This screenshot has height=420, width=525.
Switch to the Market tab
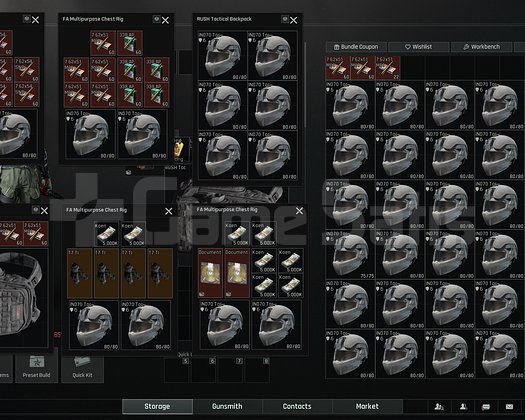[367, 406]
